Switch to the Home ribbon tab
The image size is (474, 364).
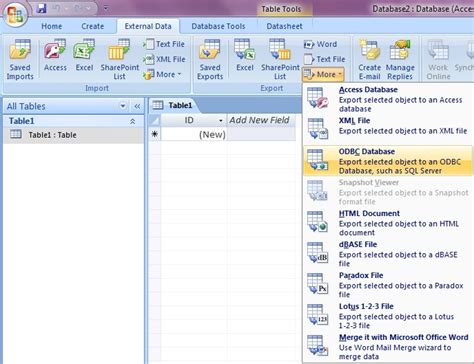pyautogui.click(x=52, y=26)
